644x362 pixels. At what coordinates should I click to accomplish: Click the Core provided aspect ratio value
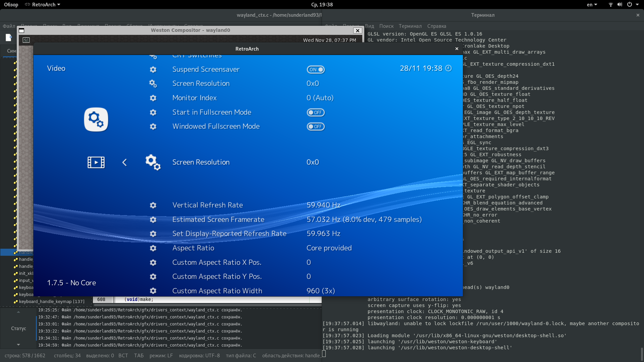tap(329, 248)
